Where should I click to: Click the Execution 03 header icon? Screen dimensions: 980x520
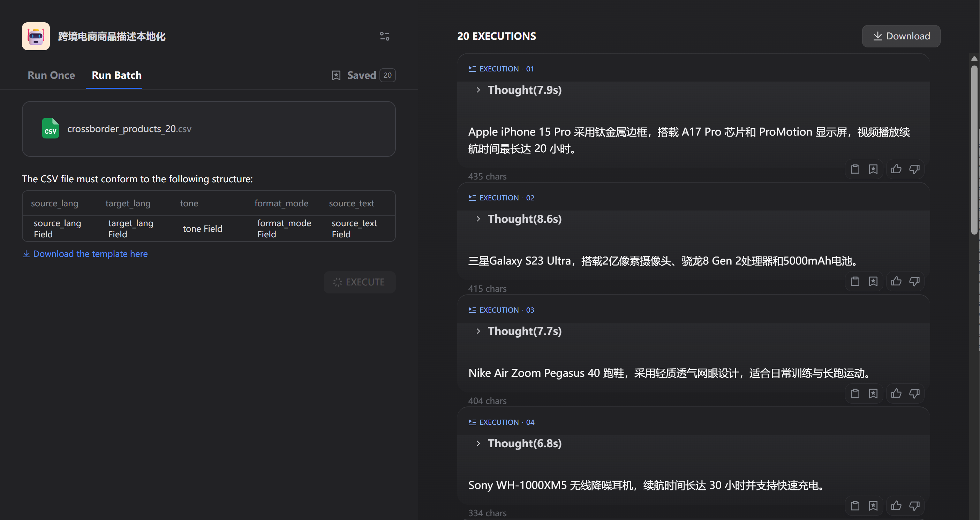[x=472, y=310]
